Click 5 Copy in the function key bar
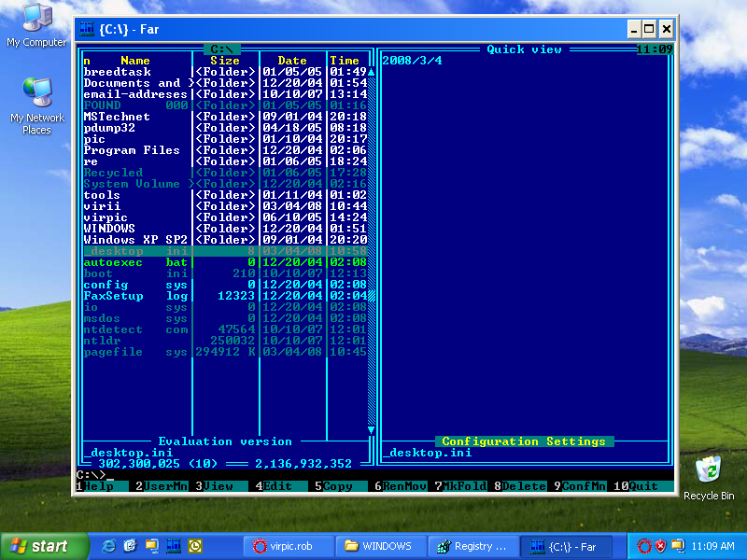The image size is (747, 560). 341,486
